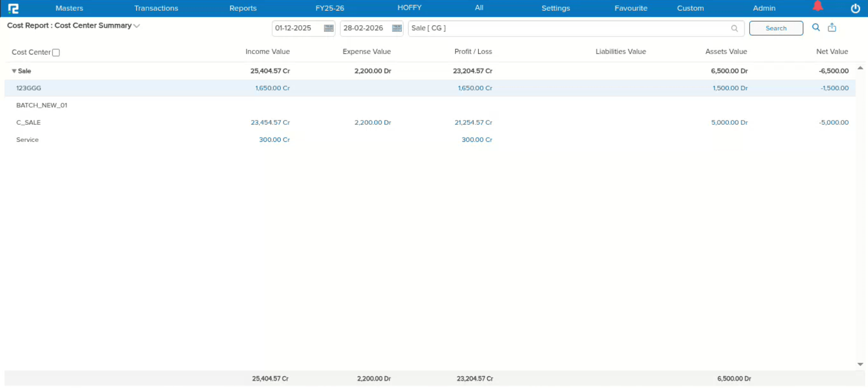
Task: Click 123GGG net value -1,500.00
Action: point(835,88)
